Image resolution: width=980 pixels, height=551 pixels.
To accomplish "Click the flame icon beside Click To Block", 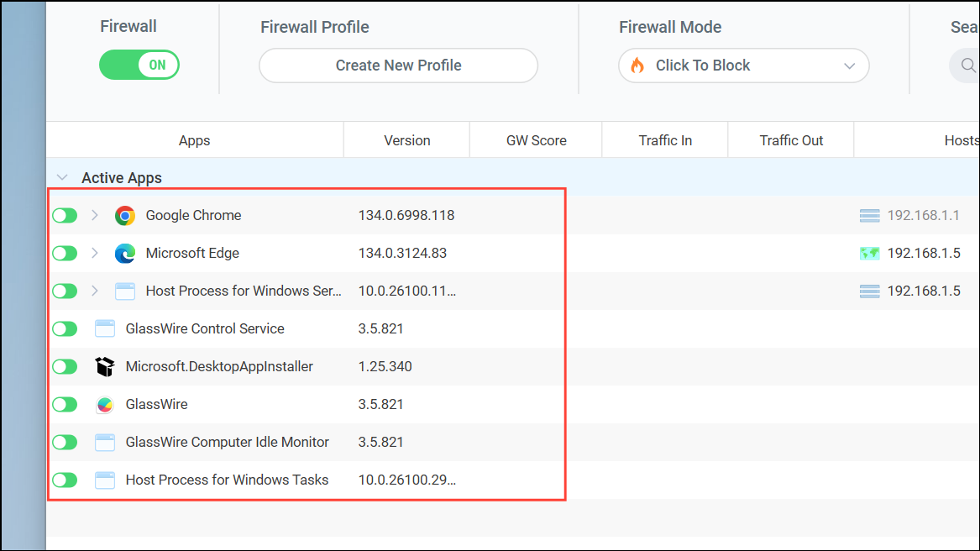I will 637,66.
